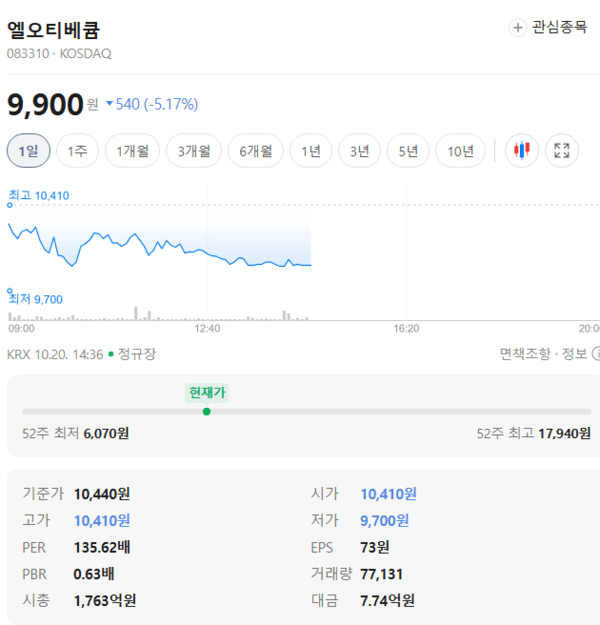
Task: Click the 12:40 time axis label
Action: click(x=207, y=329)
